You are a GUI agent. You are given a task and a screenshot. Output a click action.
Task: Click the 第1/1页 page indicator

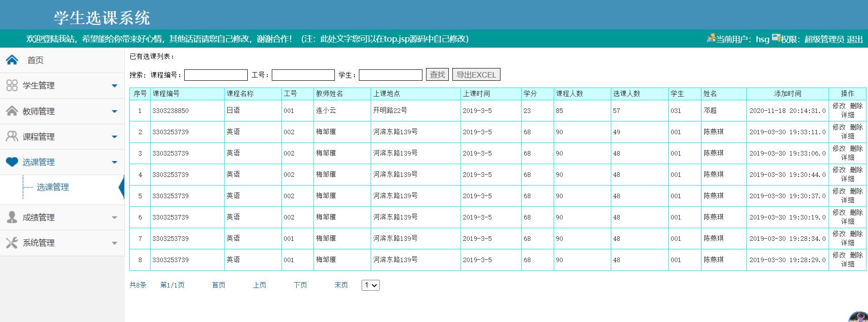[172, 285]
